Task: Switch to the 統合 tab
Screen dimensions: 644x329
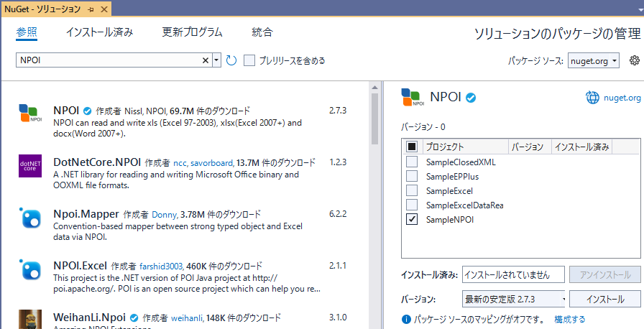Action: 262,32
